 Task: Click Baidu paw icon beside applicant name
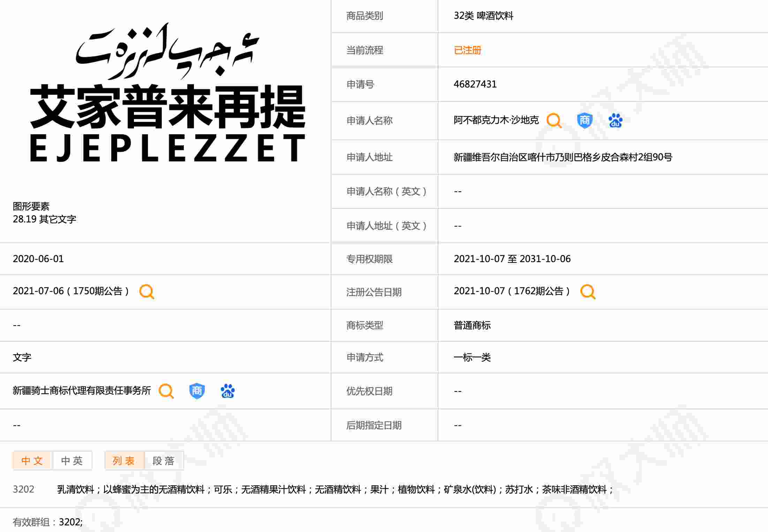pos(616,121)
